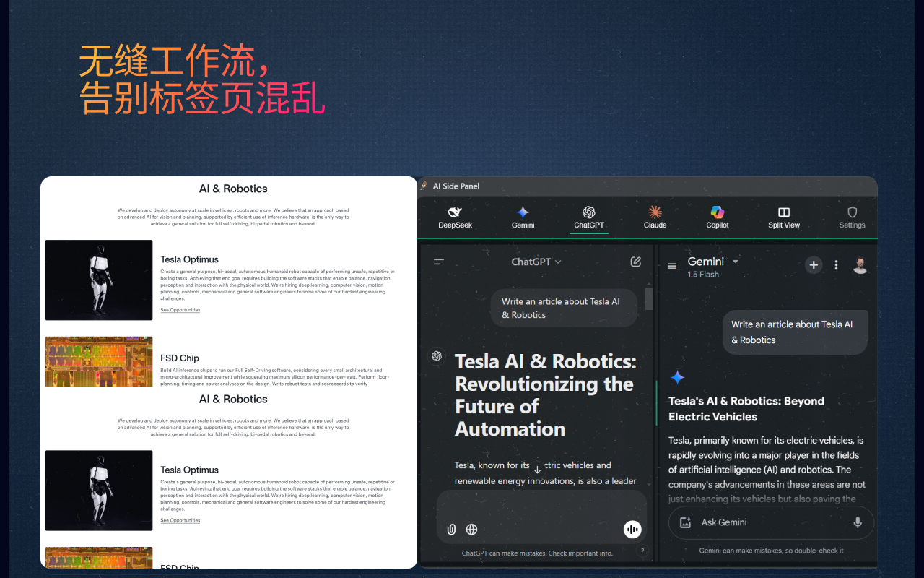Click the See Opportunities link under Tesla Optimus

(180, 309)
